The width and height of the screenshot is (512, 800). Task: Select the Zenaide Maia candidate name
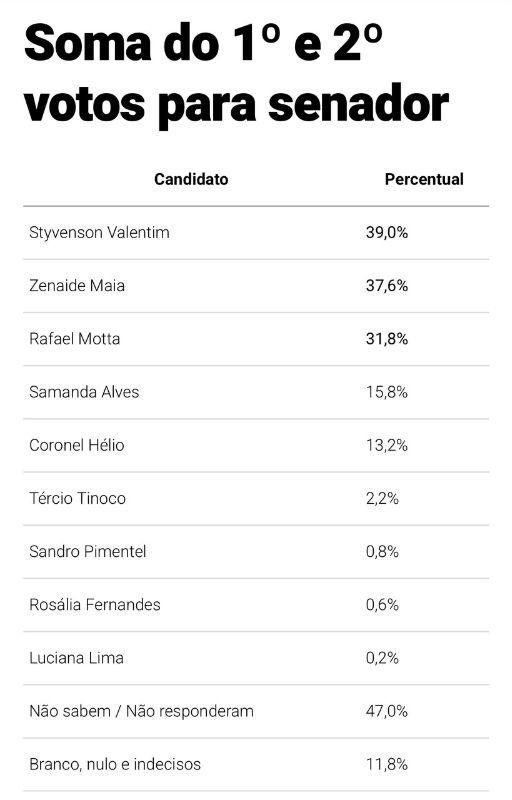click(x=77, y=286)
